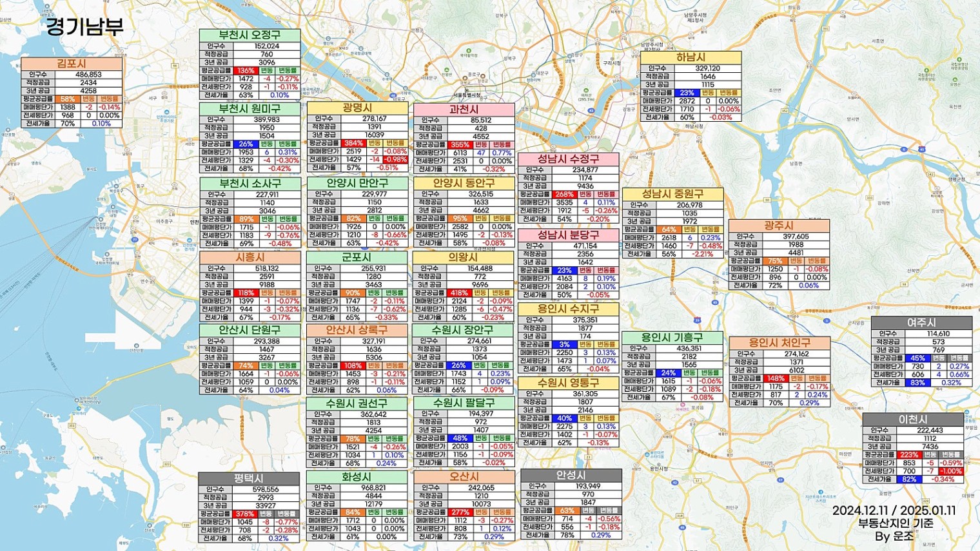Click the 3% supply rate in 용인시 수지구
The height and width of the screenshot is (551, 980).
pos(564,345)
